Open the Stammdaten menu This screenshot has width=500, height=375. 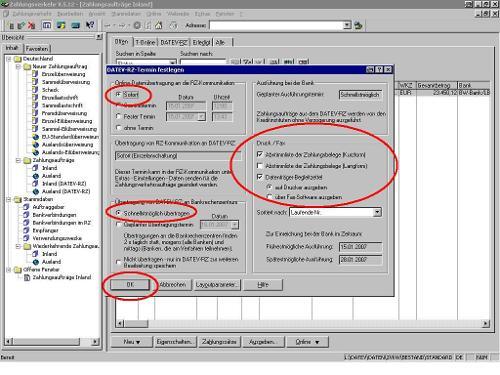126,14
